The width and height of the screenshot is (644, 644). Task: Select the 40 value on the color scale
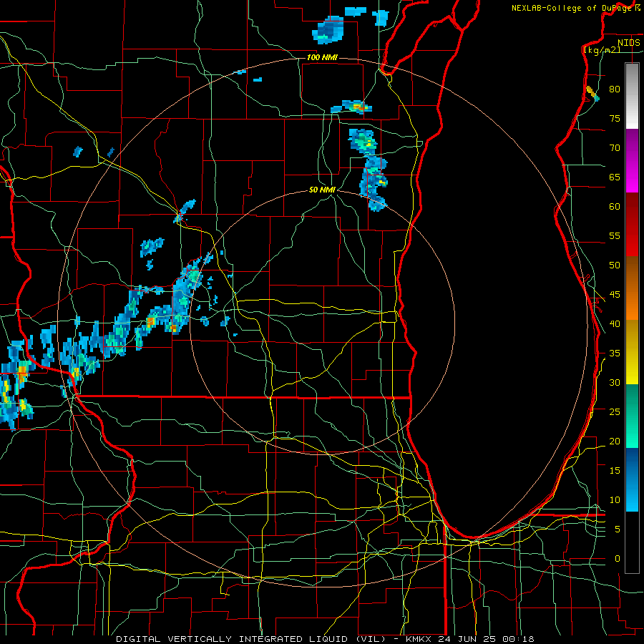coord(615,324)
